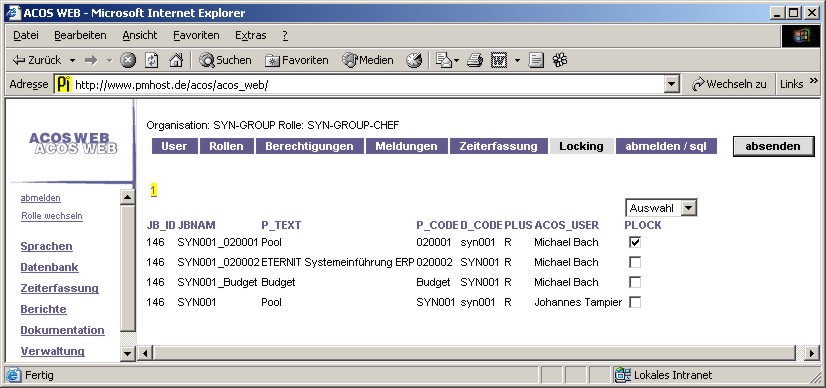Switch to the User tab

point(174,146)
